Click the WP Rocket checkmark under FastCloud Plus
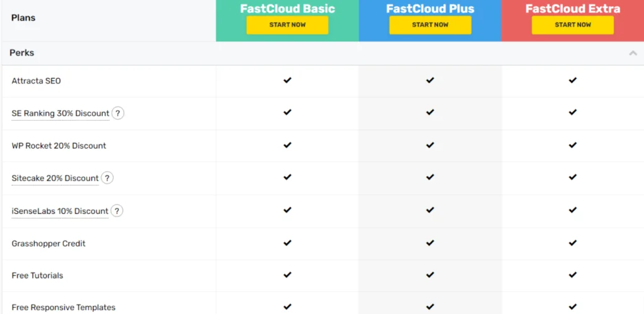Screen dimensions: 644x314 [430, 145]
